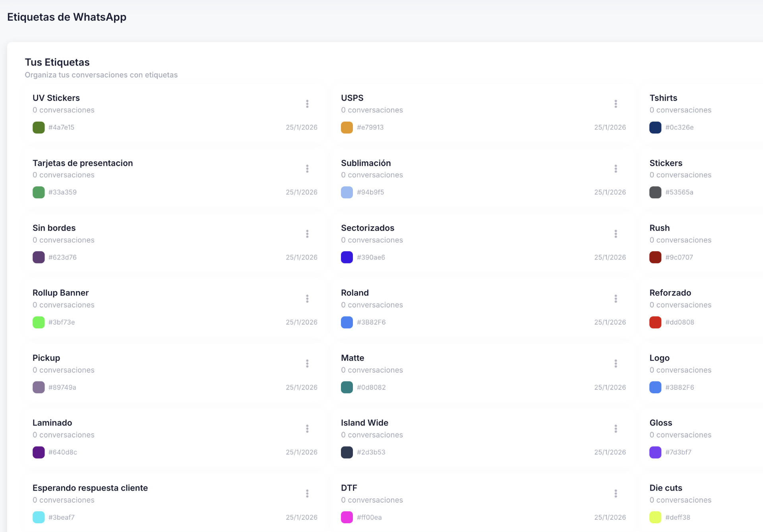Click the magenta #ff00ea color swatch

[x=347, y=517]
